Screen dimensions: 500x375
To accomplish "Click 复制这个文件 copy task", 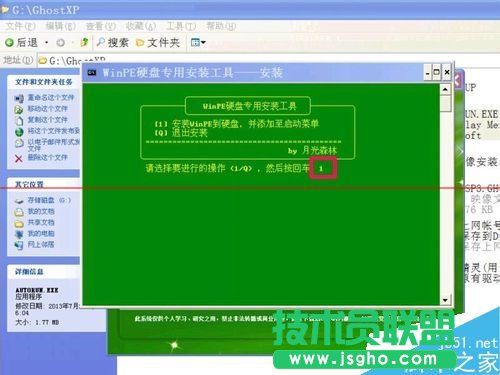I will pyautogui.click(x=47, y=120).
